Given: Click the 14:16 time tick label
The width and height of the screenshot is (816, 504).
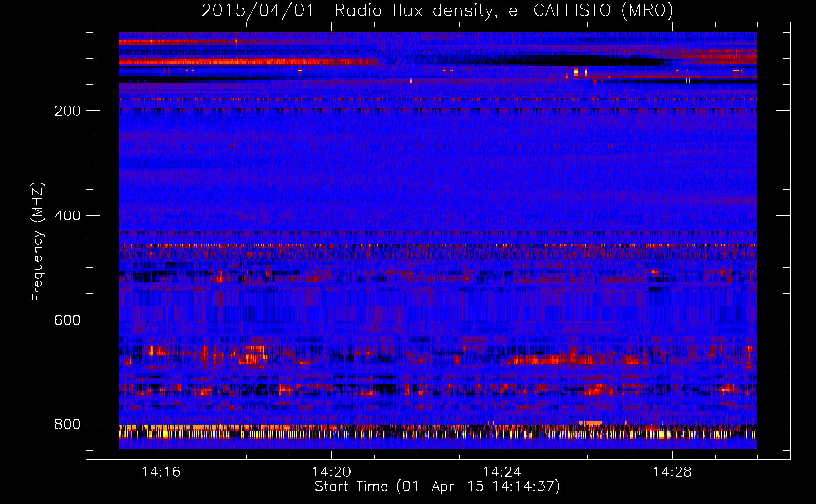Looking at the screenshot, I should click(x=161, y=472).
